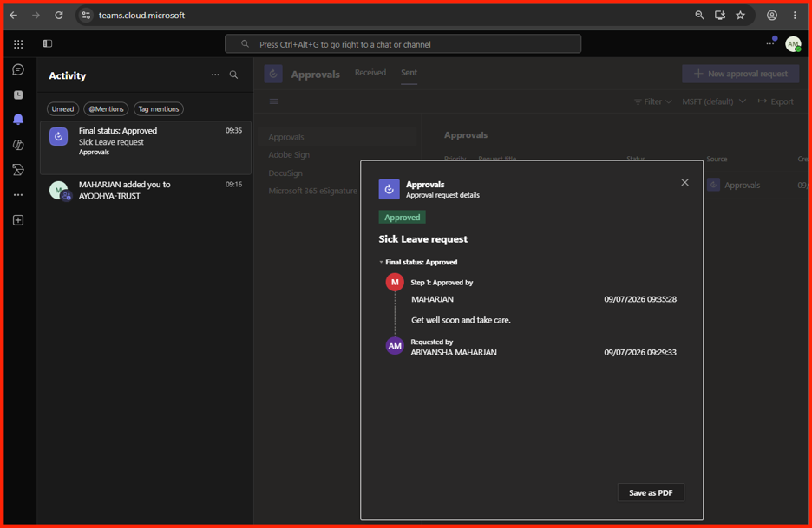Click the green Approved status badge

tap(402, 218)
